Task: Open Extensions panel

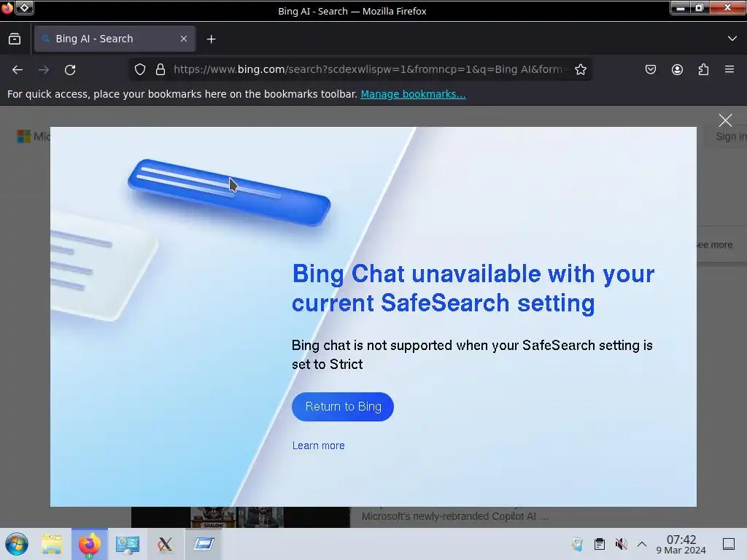Action: 703,69
